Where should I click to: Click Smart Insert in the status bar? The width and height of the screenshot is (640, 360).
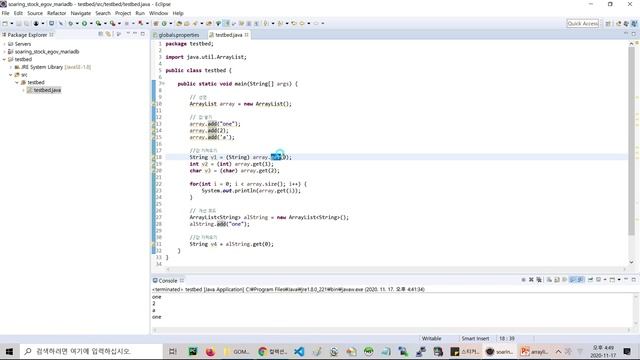[475, 338]
